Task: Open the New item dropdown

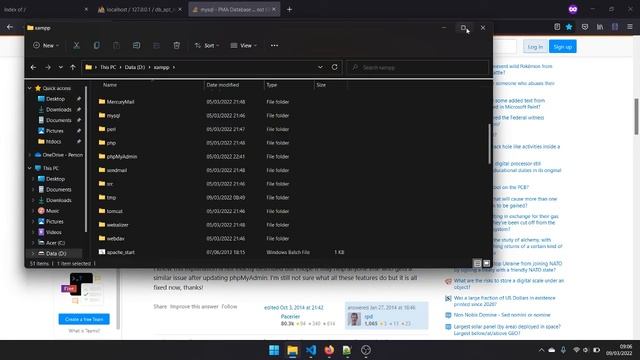Action: click(46, 45)
